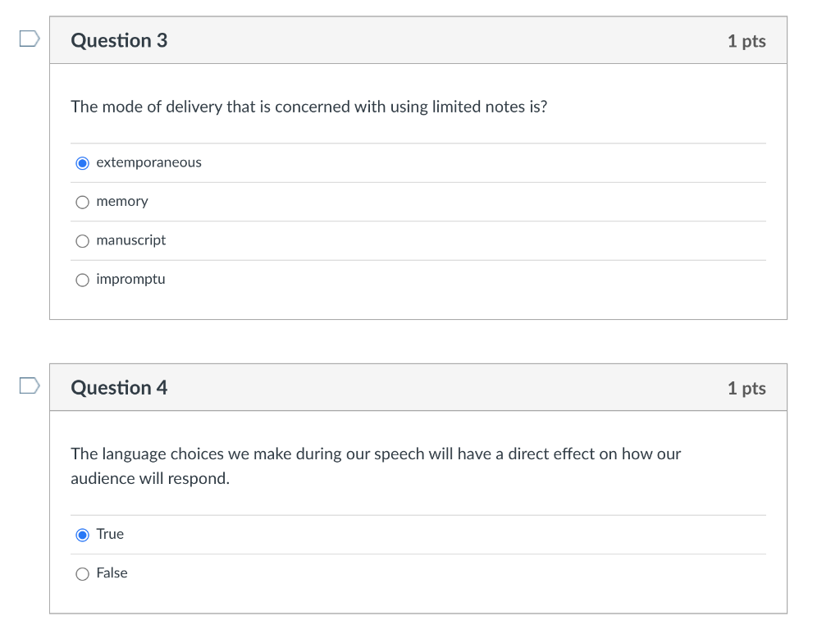Click the mode of delivery question text
Viewport: 840px width, 634px height.
pos(308,107)
